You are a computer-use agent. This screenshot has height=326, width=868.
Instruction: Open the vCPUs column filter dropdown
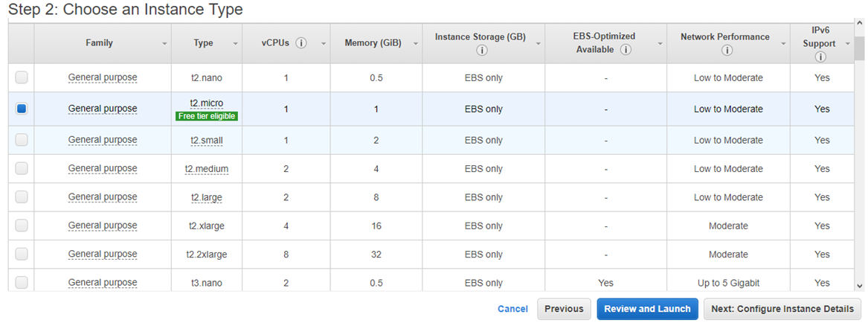pyautogui.click(x=324, y=44)
